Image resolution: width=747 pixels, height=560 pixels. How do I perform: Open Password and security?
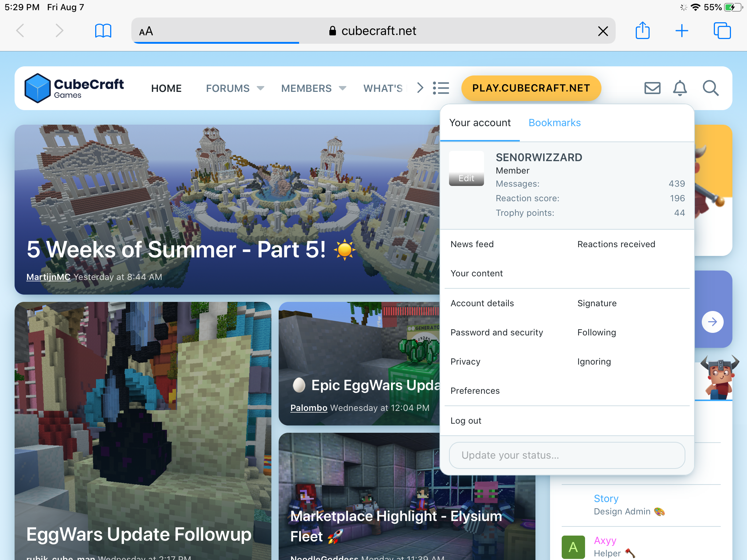point(497,332)
